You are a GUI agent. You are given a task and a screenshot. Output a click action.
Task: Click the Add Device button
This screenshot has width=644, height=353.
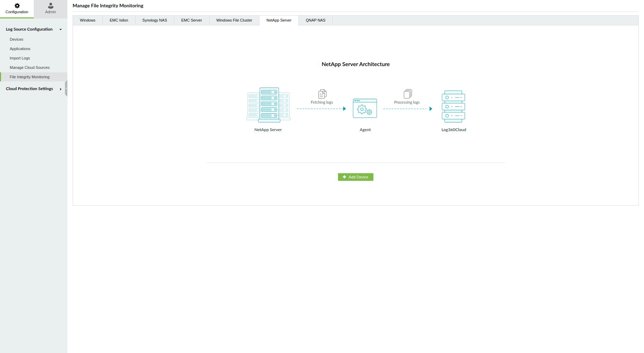point(356,177)
